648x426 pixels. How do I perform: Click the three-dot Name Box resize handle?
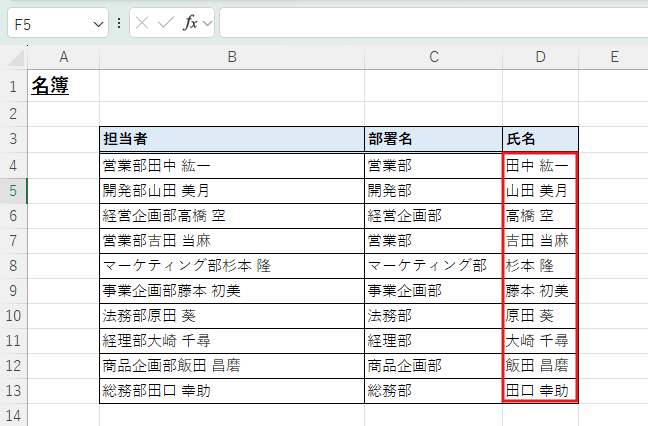click(120, 23)
